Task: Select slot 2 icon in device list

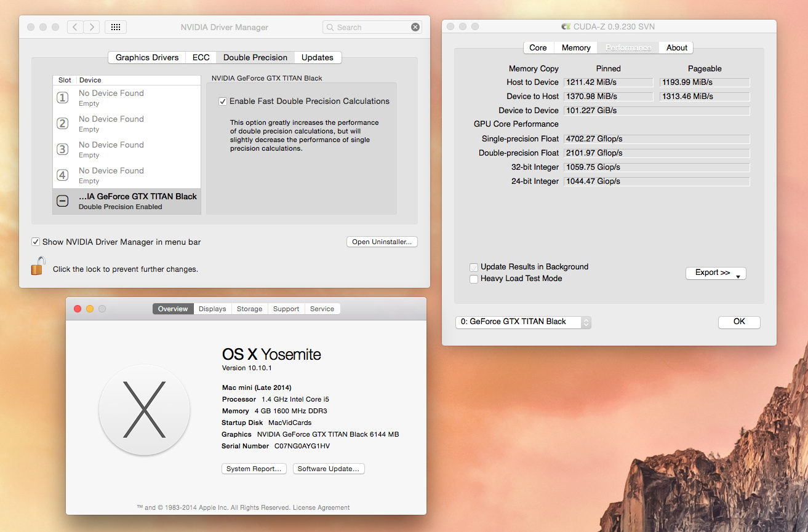Action: point(63,124)
